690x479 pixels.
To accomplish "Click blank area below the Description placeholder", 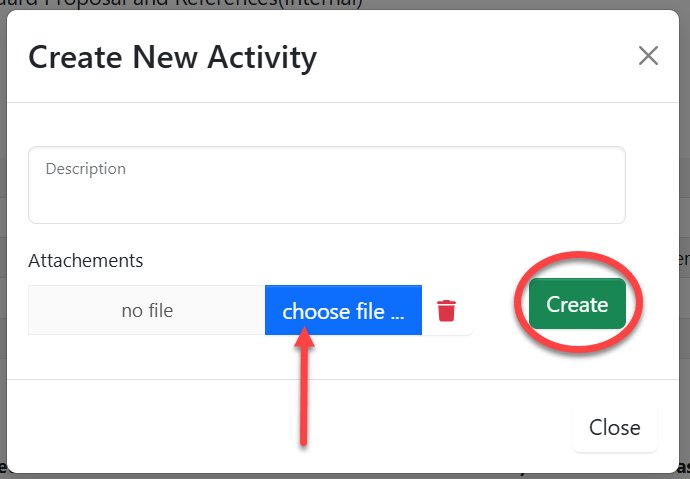I will click(x=326, y=202).
